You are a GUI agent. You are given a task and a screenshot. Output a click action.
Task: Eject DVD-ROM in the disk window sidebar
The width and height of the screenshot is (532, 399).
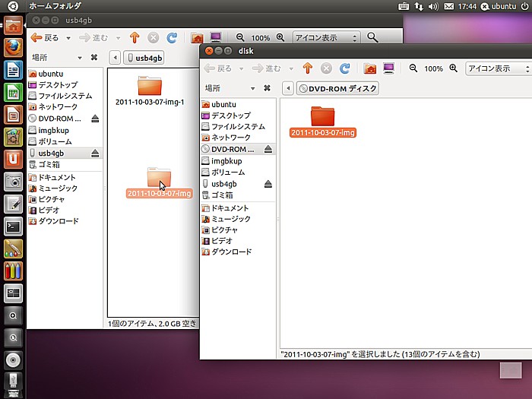click(x=268, y=150)
